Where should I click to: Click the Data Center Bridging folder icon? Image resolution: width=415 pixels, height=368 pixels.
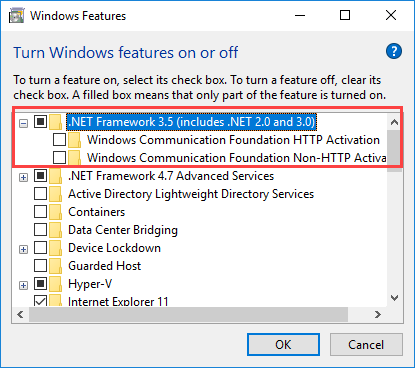click(x=55, y=230)
